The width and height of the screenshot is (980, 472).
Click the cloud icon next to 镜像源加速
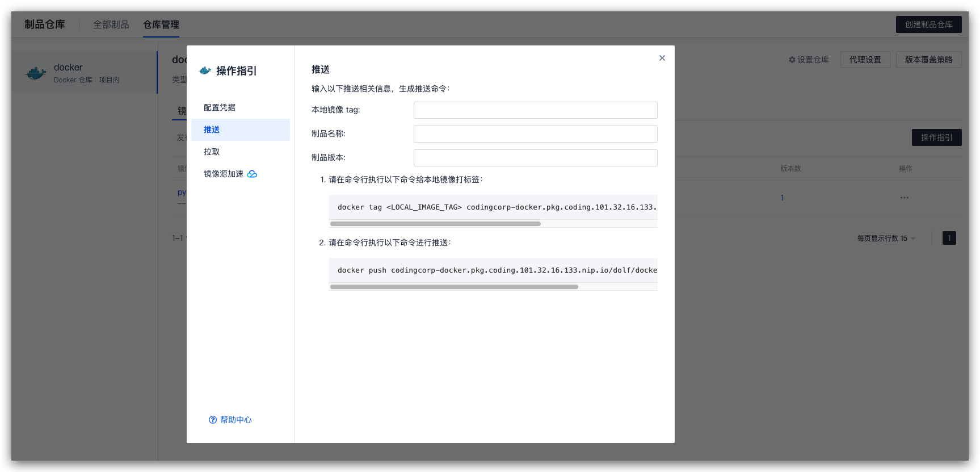(x=252, y=174)
